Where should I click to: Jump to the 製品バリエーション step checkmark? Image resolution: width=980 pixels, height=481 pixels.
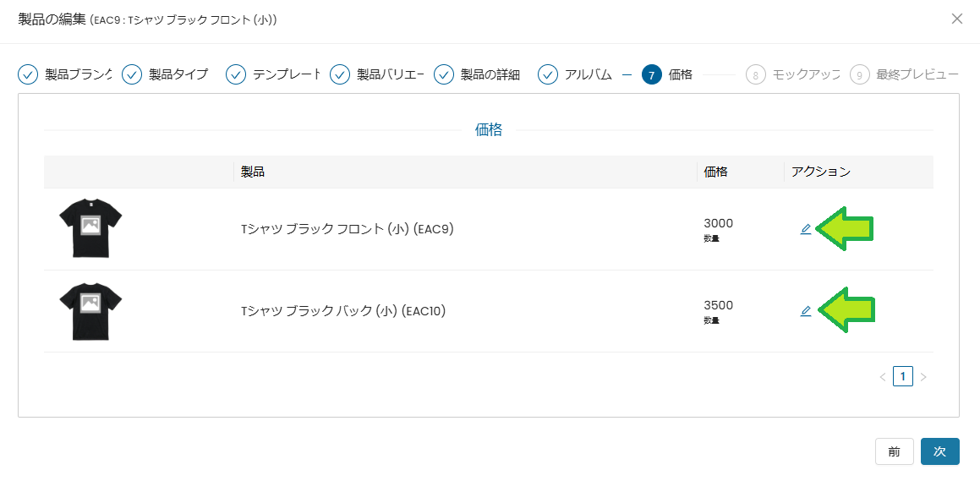pyautogui.click(x=340, y=74)
